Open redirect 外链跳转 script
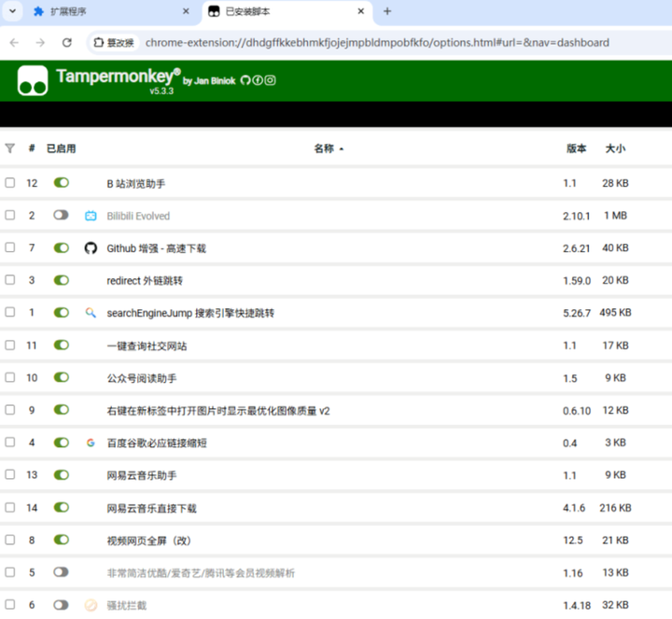The image size is (672, 619). pos(145,281)
